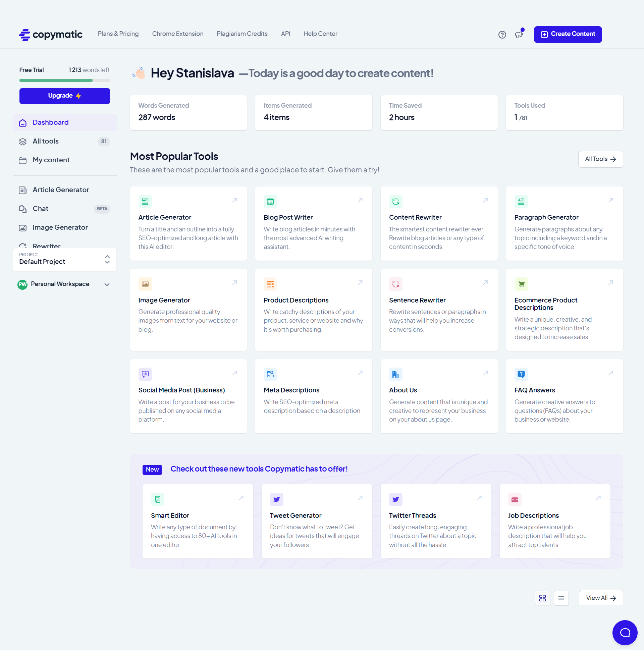Click the '1213 words left' text
644x650 pixels.
[89, 70]
